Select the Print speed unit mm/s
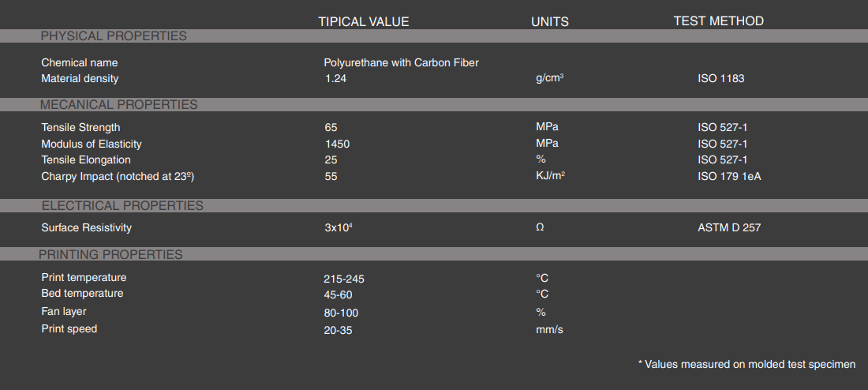The image size is (868, 390). (549, 330)
